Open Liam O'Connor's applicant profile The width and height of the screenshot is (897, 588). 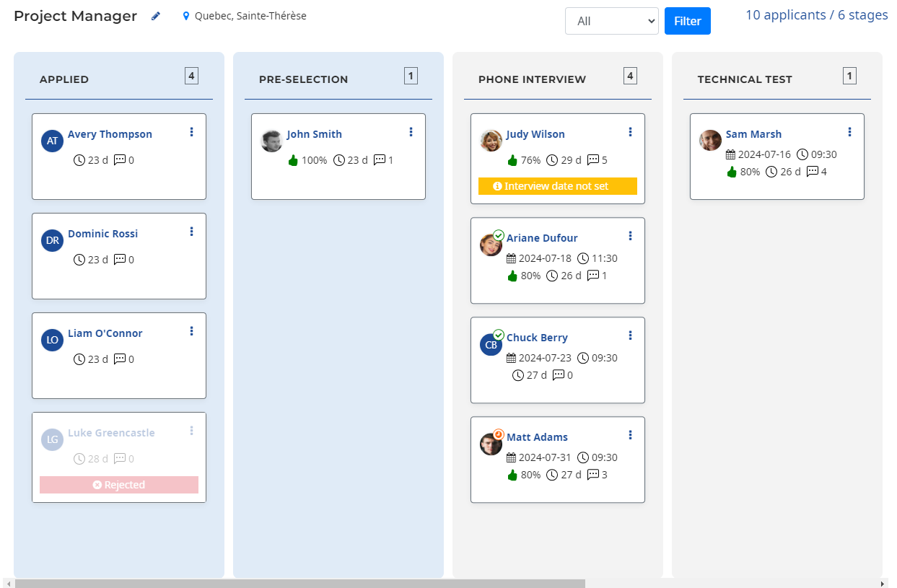point(105,333)
